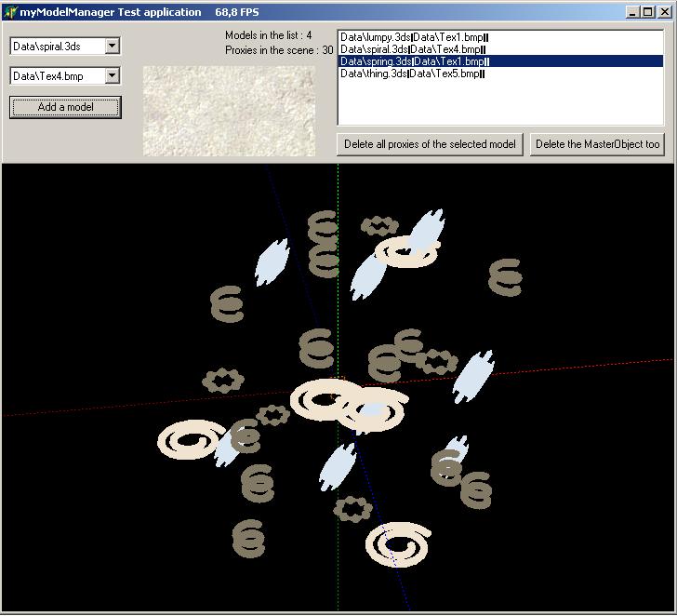Select the Data\thing.3ds list entry
Viewport: 677px width, 616px height.
click(x=500, y=74)
